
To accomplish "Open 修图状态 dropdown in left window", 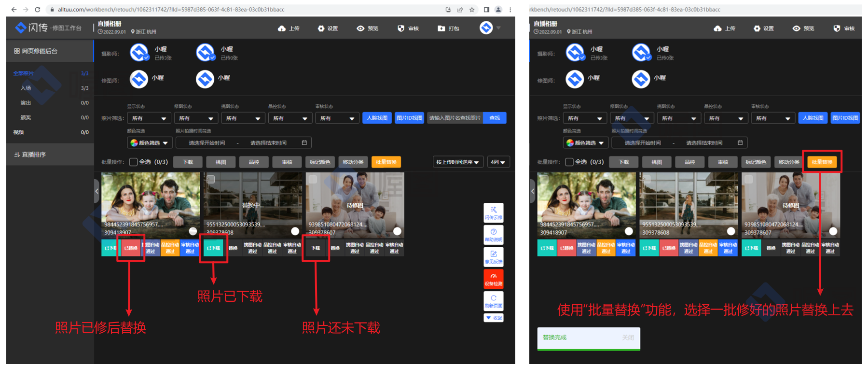I will point(196,118).
